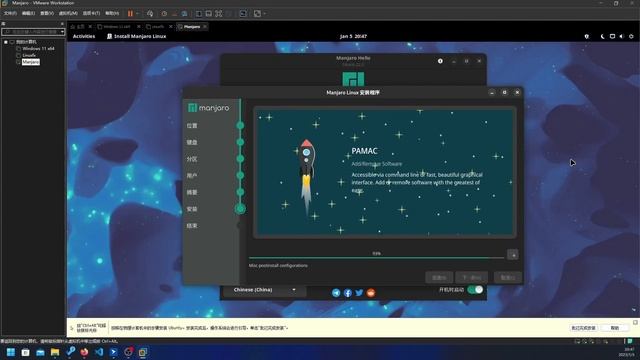Viewport: 640px width, 360px height.
Task: Open Visual Studio Code from the taskbar
Action: (99, 352)
